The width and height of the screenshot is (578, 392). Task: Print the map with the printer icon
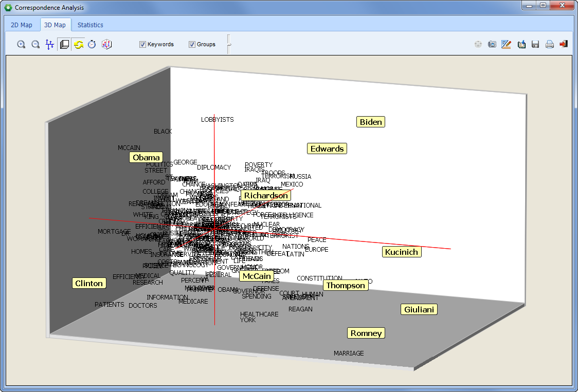pyautogui.click(x=549, y=45)
